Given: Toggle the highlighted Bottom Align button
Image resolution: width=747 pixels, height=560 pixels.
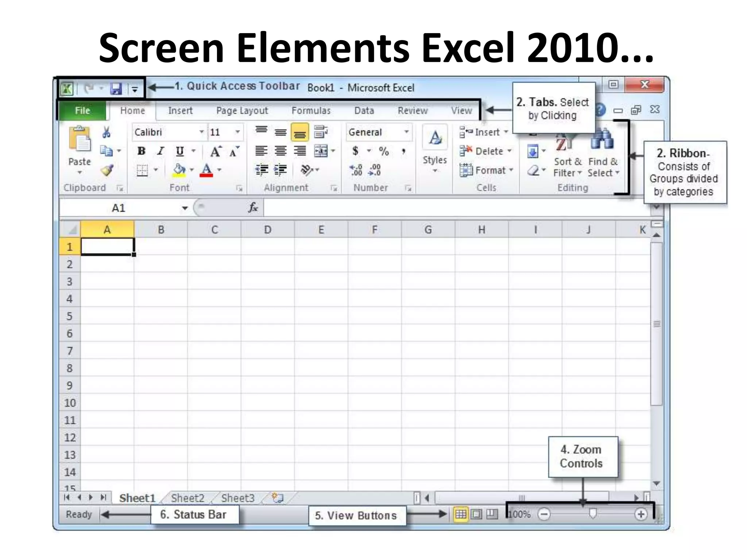Looking at the screenshot, I should coord(300,132).
